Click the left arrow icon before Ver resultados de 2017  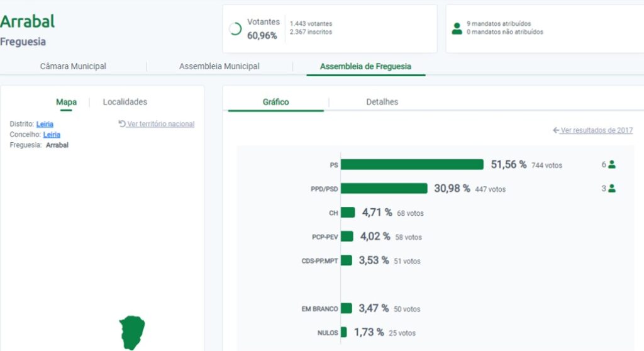556,130
